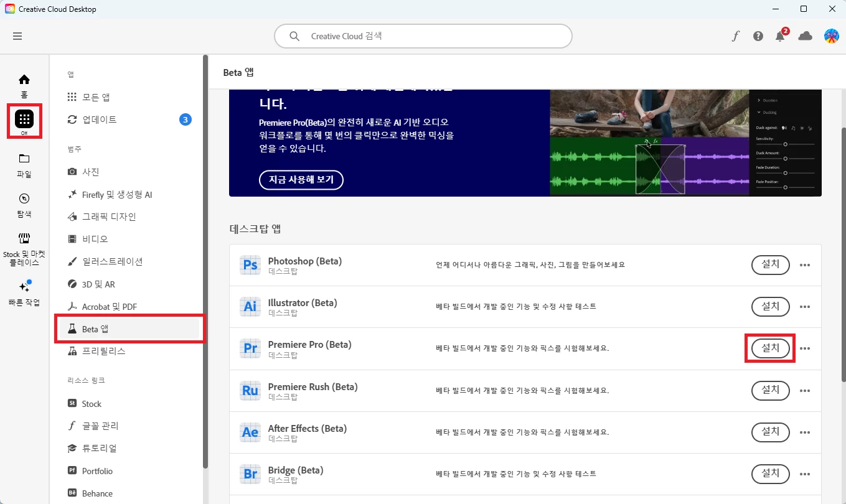Install Bridge (Beta)

coord(771,474)
